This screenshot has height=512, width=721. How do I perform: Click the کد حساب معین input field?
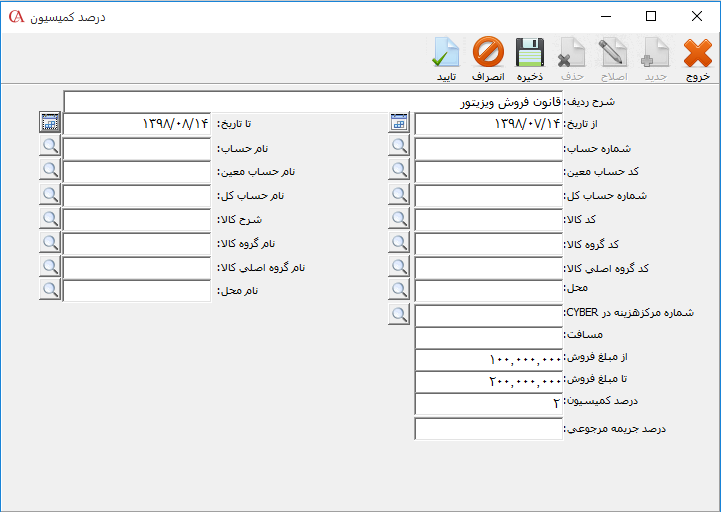coord(488,172)
